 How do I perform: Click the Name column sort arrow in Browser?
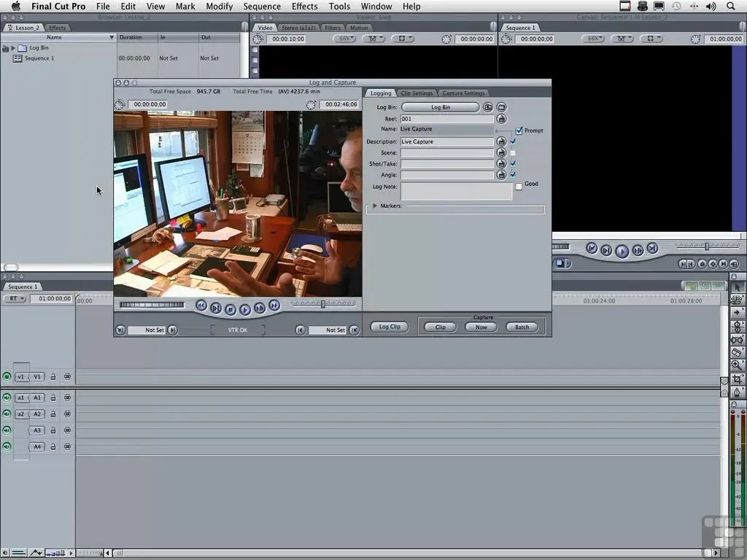(x=112, y=37)
